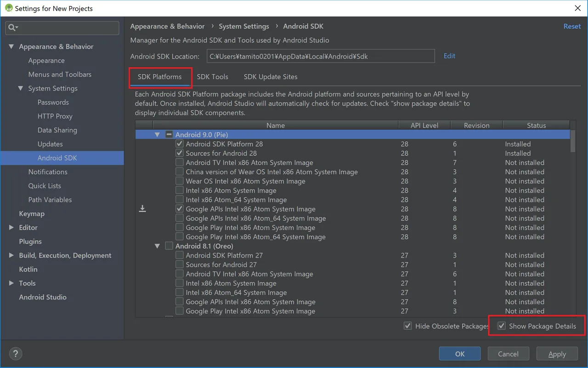Open Menus and Toolbars settings

tap(60, 74)
